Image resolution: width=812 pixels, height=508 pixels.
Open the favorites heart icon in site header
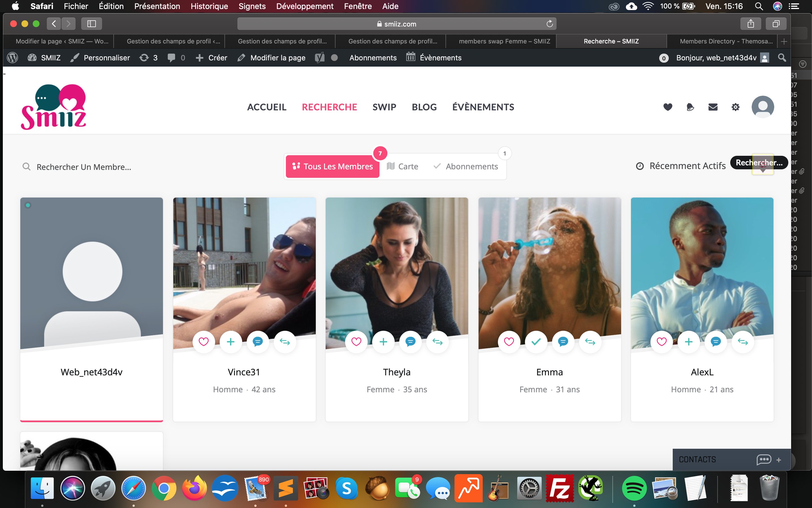coord(668,107)
